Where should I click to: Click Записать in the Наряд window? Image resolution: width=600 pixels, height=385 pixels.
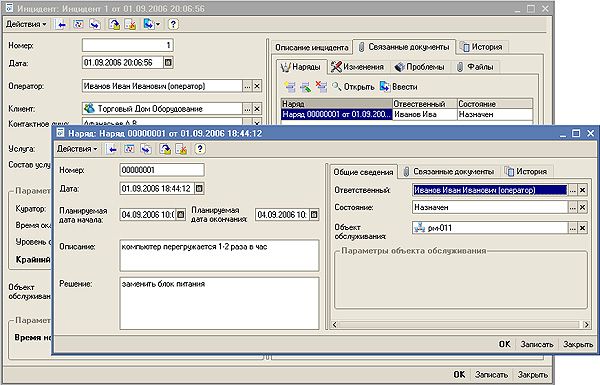point(537,344)
